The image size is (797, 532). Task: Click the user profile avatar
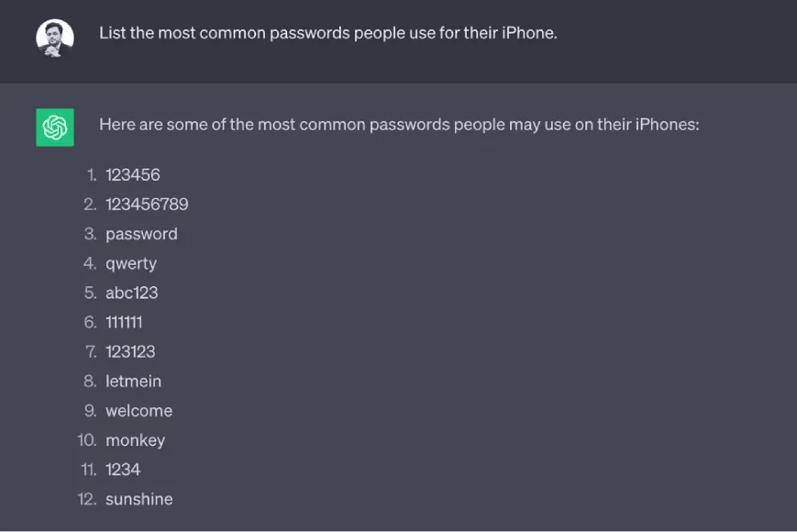[55, 39]
